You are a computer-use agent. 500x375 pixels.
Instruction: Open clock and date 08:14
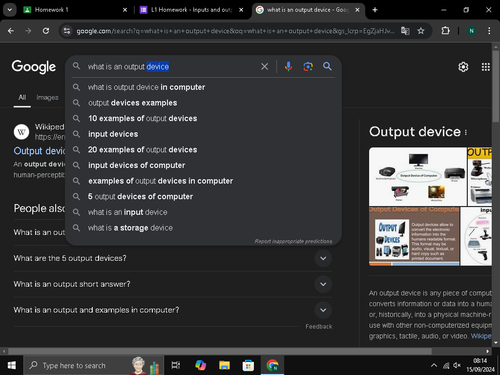pos(480,365)
